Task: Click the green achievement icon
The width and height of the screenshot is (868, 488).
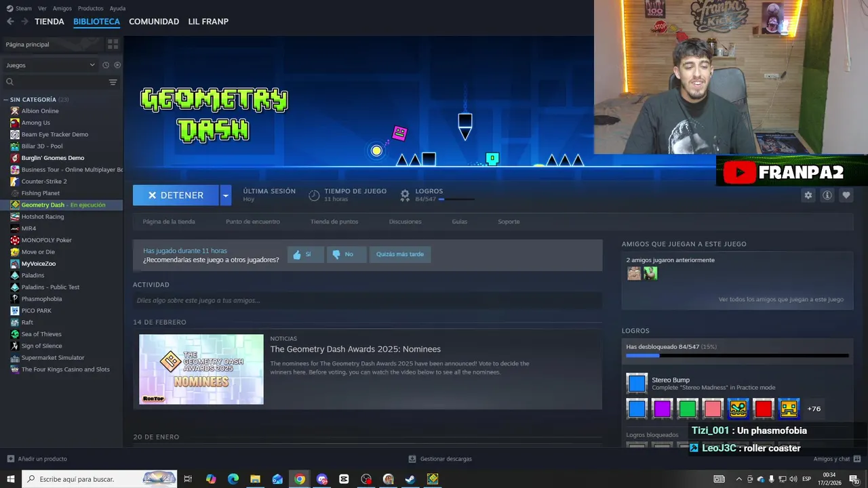Action: (x=687, y=409)
